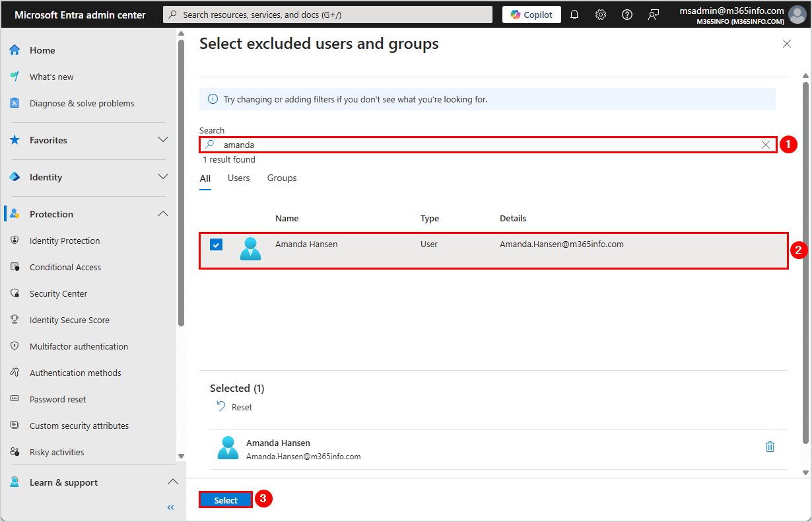812x522 pixels.
Task: Open Identity Secure Score trophy icon
Action: click(x=15, y=320)
